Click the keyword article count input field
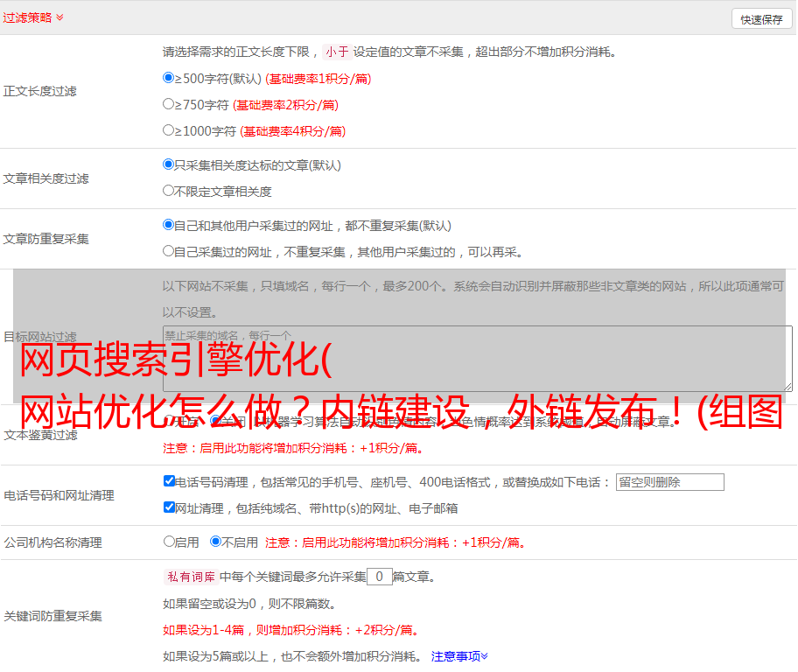This screenshot has height=672, width=798. [379, 577]
